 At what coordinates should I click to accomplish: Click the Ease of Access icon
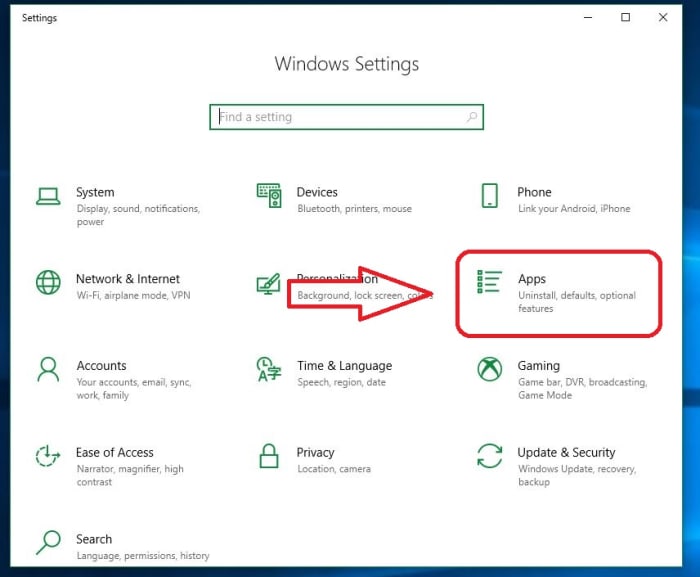[x=48, y=456]
